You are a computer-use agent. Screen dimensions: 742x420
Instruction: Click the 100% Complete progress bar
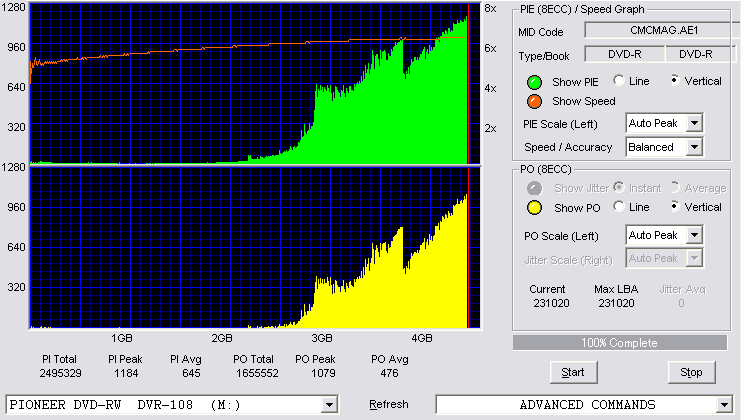[x=620, y=343]
